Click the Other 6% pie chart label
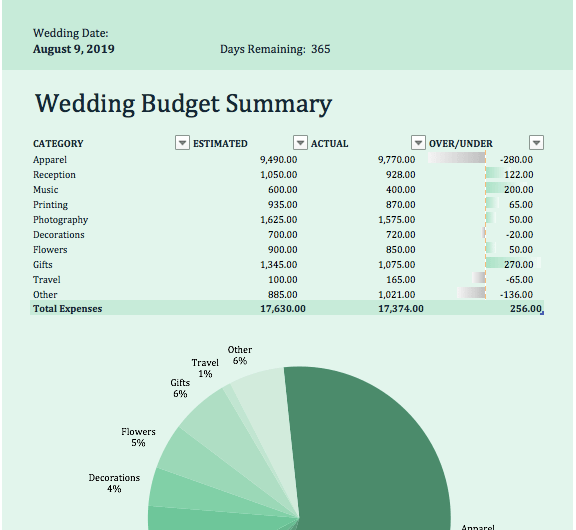Viewport: 576px width, 530px height. [x=240, y=355]
